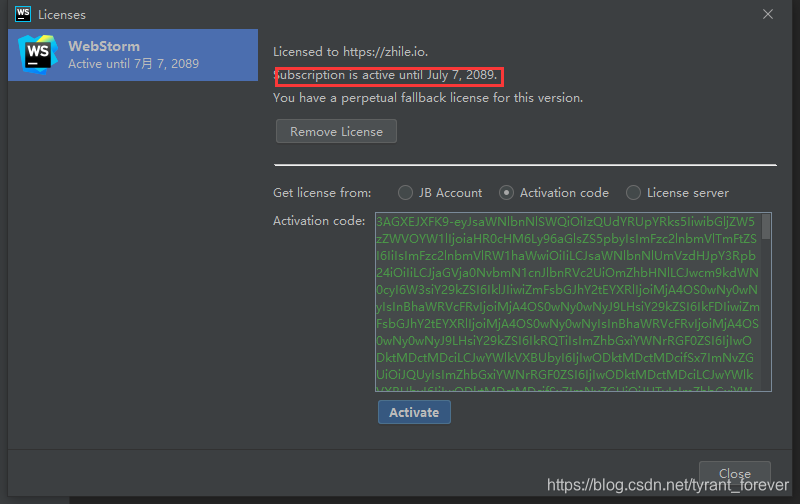Click the code line starting with 3AGXEJXFK9
The image size is (800, 504).
click(565, 221)
